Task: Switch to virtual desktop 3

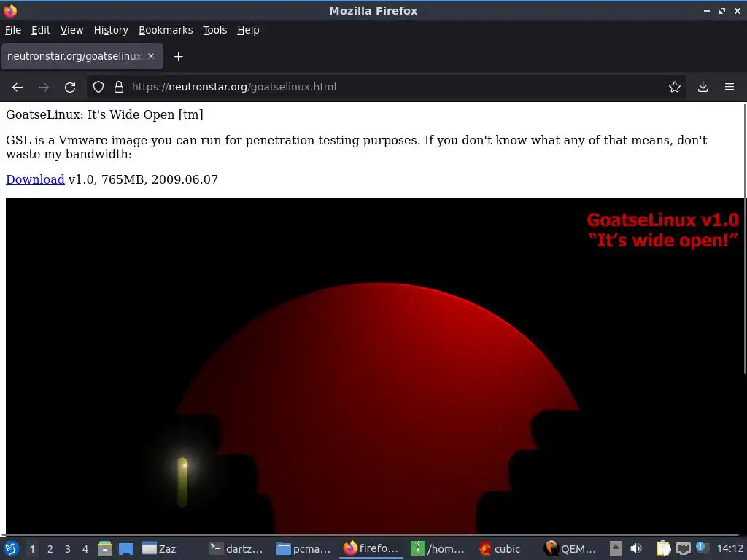Action: [x=68, y=549]
